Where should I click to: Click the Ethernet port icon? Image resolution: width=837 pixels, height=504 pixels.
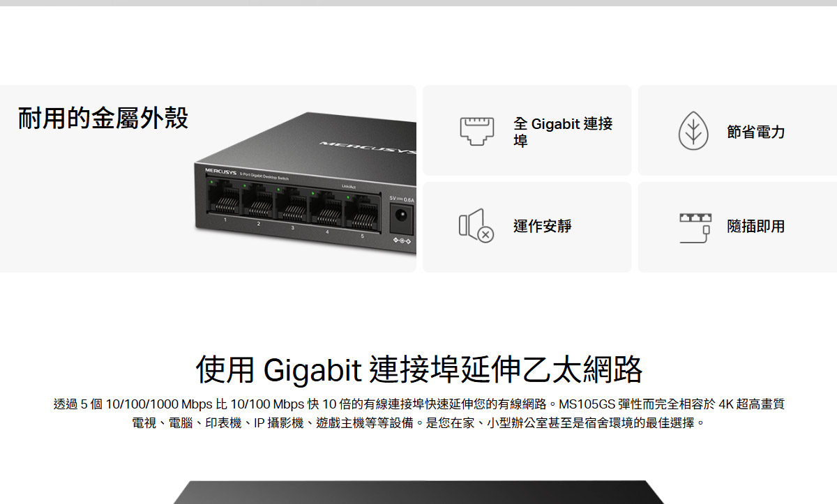[476, 131]
